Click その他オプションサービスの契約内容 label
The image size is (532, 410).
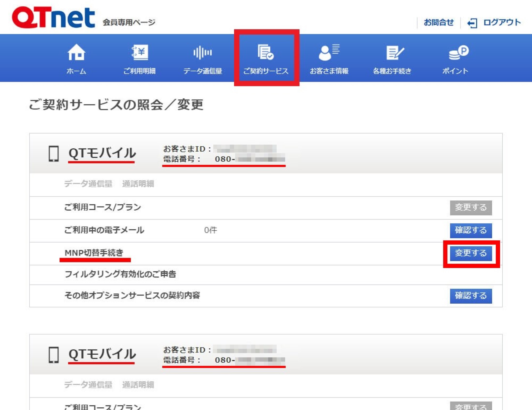click(x=132, y=296)
